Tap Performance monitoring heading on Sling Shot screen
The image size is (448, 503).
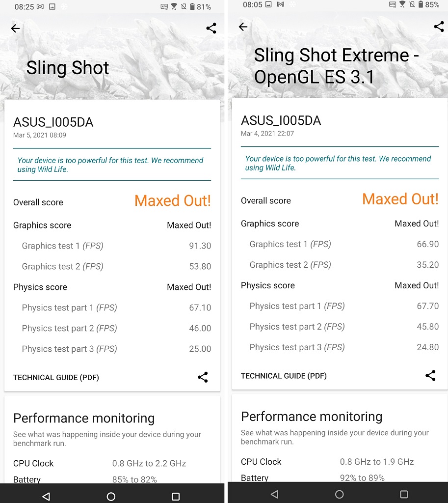tap(84, 419)
